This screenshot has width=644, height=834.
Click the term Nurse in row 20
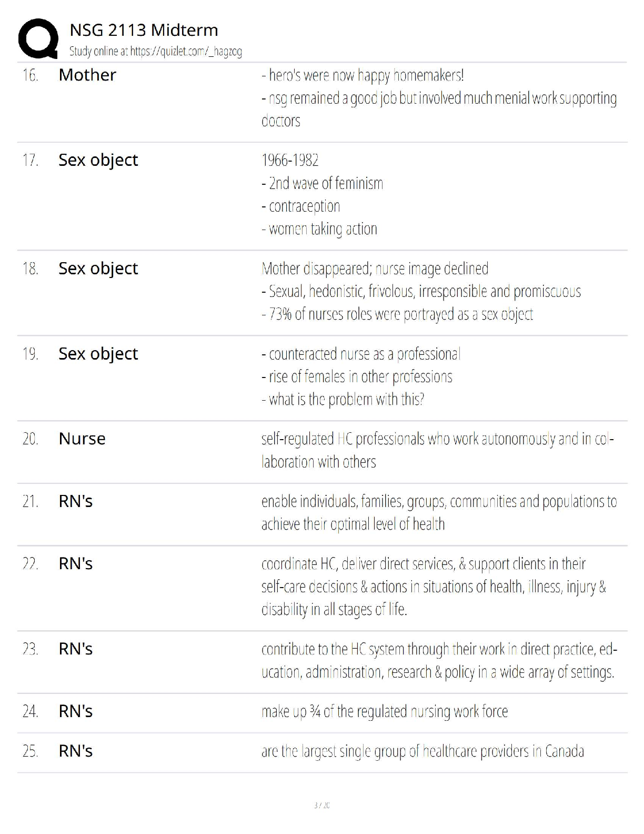pyautogui.click(x=82, y=439)
